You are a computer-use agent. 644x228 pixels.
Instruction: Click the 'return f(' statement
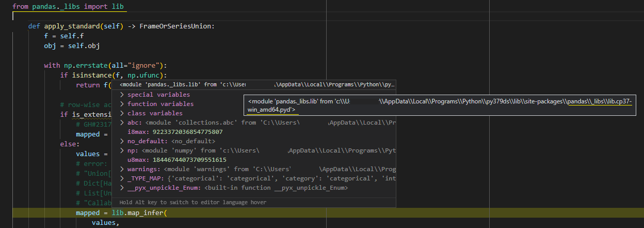pos(94,85)
